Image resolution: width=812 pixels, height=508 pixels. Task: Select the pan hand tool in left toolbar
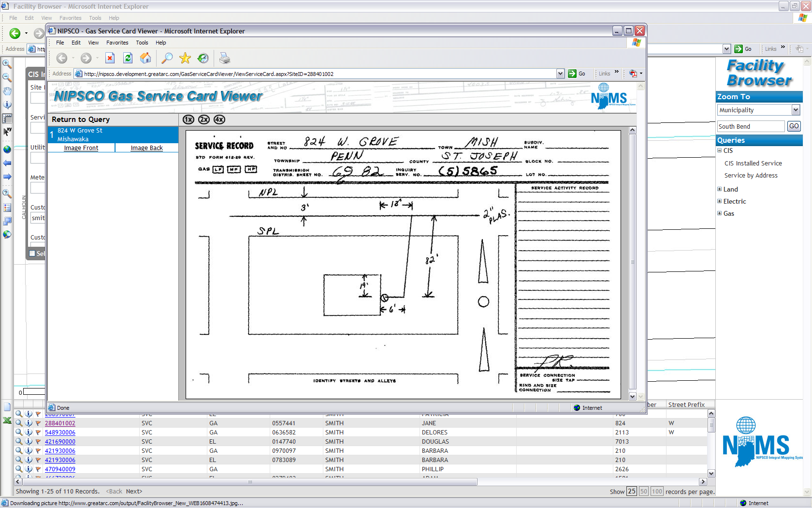coord(7,91)
